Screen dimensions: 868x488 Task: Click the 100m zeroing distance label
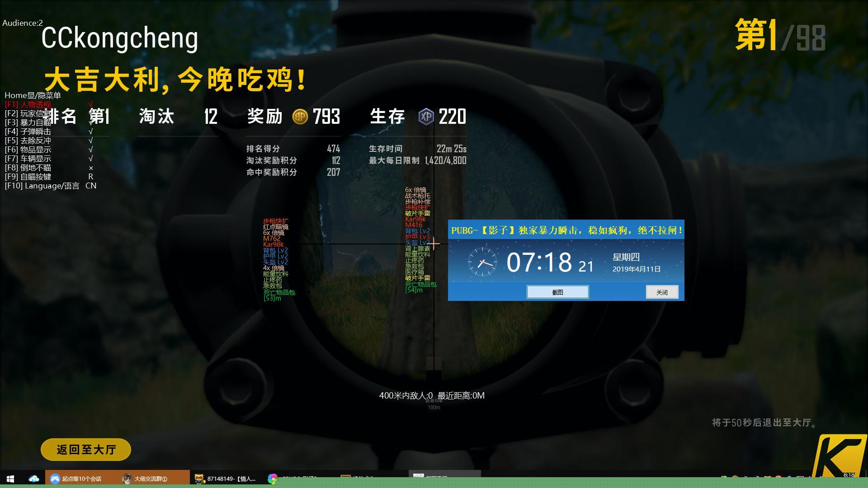434,408
